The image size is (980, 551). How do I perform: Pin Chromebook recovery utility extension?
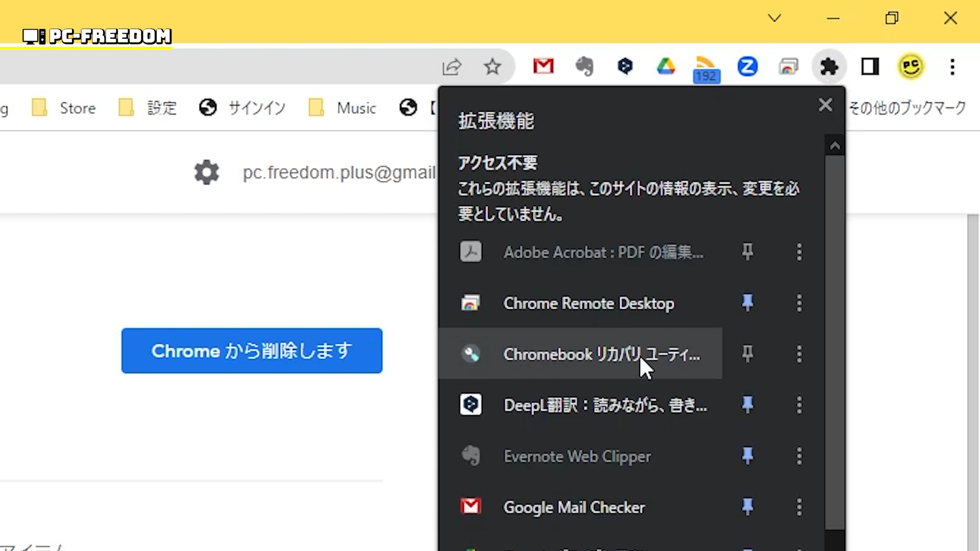(747, 354)
